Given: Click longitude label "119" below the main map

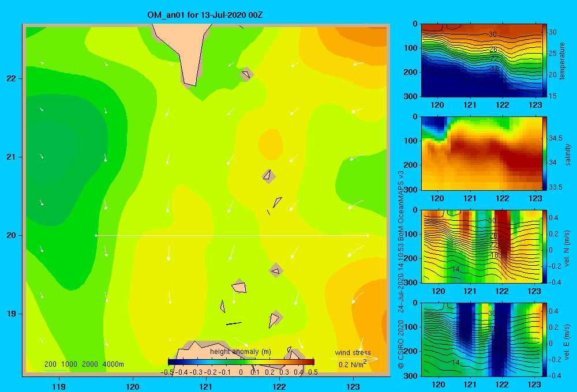Looking at the screenshot, I should pos(59,387).
